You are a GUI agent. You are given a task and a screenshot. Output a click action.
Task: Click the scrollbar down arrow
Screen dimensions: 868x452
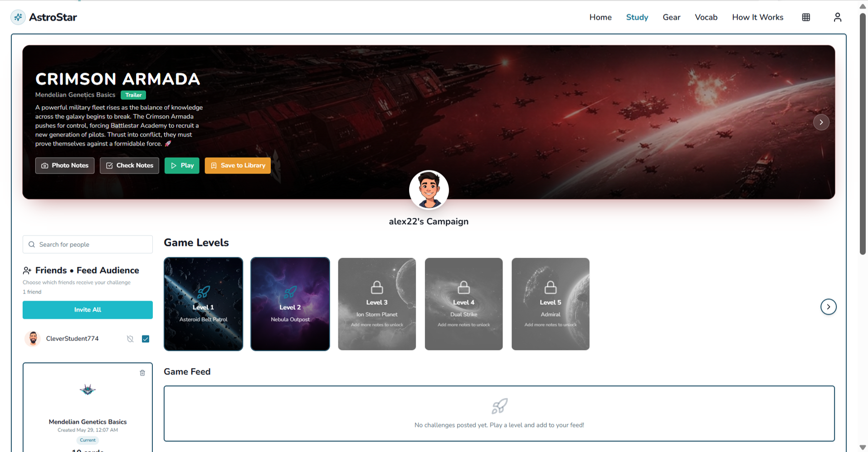coord(863,447)
